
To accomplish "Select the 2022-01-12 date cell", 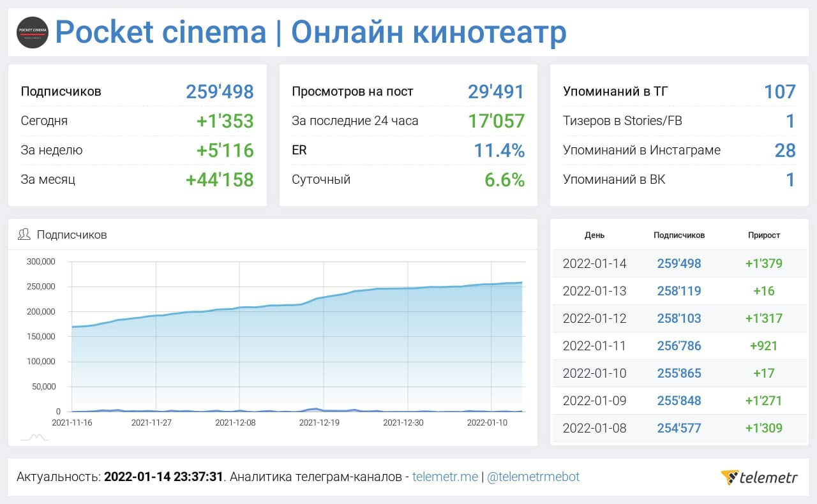I will (595, 318).
